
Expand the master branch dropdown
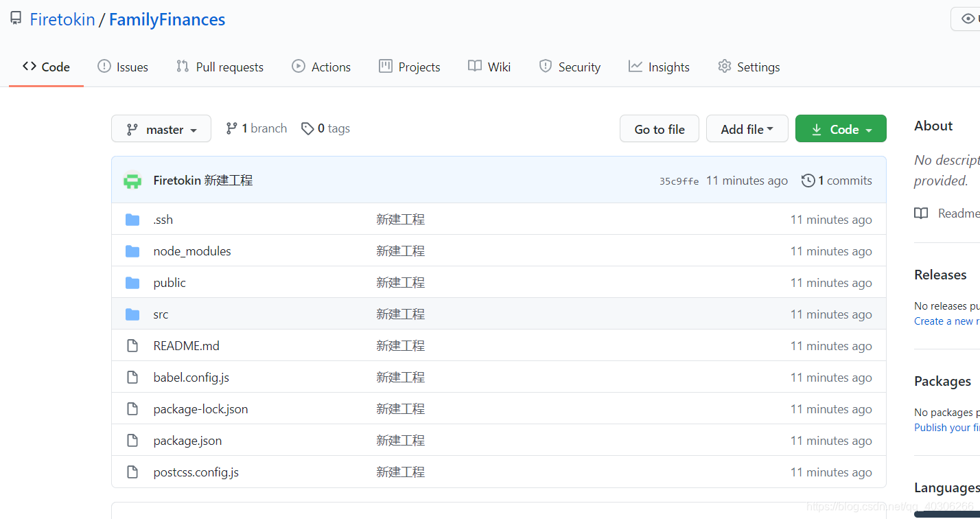click(161, 128)
